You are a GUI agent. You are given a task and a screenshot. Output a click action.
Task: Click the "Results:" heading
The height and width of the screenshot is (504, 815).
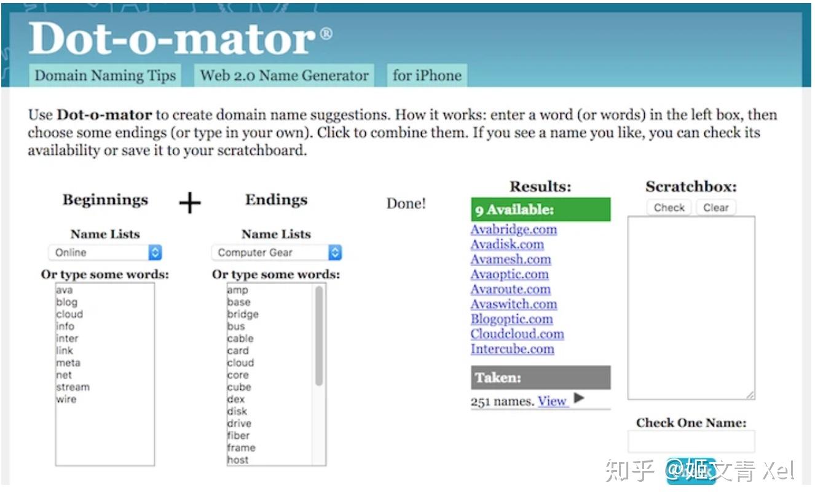(541, 187)
